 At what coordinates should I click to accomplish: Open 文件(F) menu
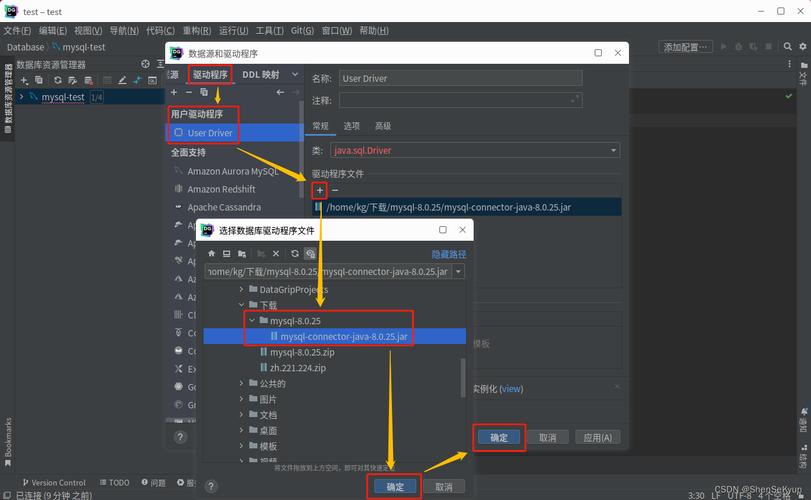click(x=18, y=31)
